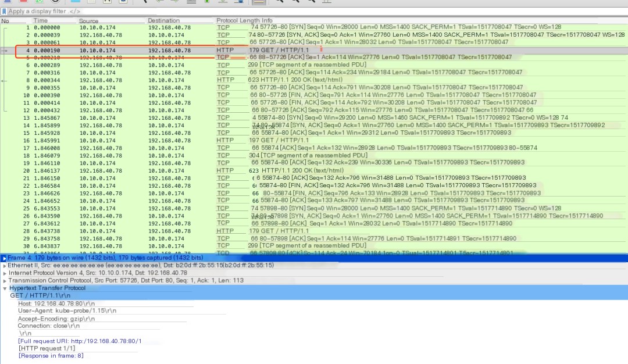Select packet 12 ACK row

(x=314, y=110)
